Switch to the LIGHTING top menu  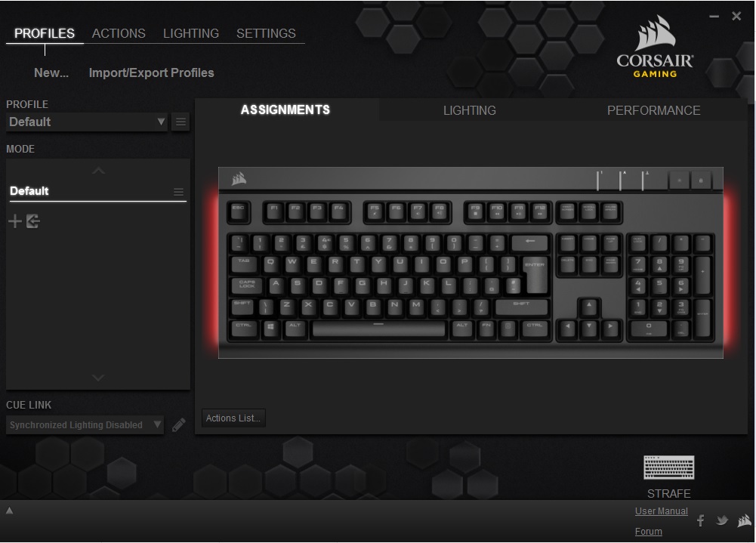(191, 33)
